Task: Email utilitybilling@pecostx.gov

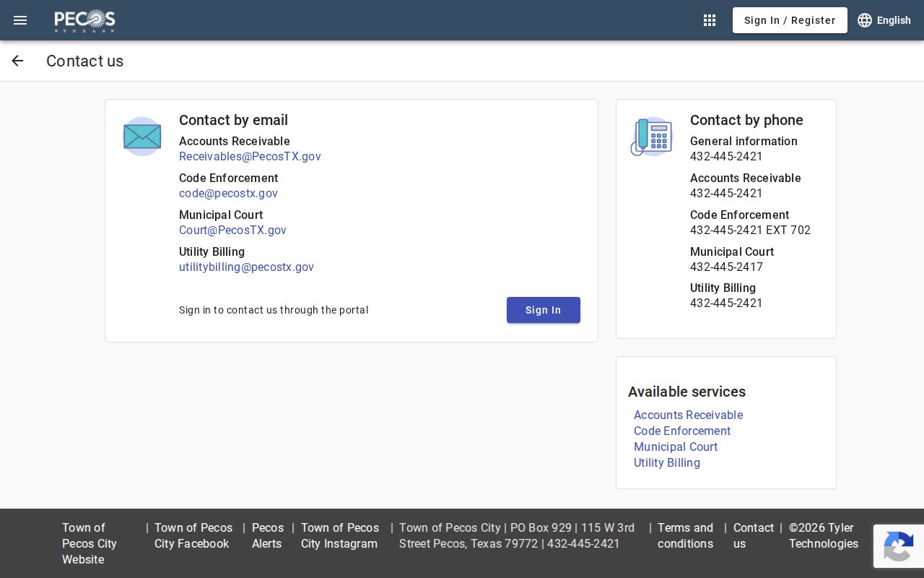Action: (x=246, y=267)
